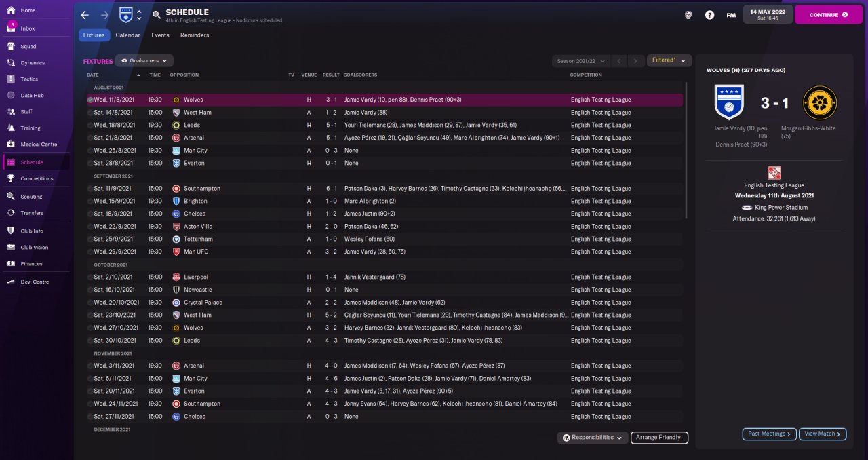The width and height of the screenshot is (868, 460).
Task: Select the Southampton 11/9/2021 row marker
Action: point(90,189)
